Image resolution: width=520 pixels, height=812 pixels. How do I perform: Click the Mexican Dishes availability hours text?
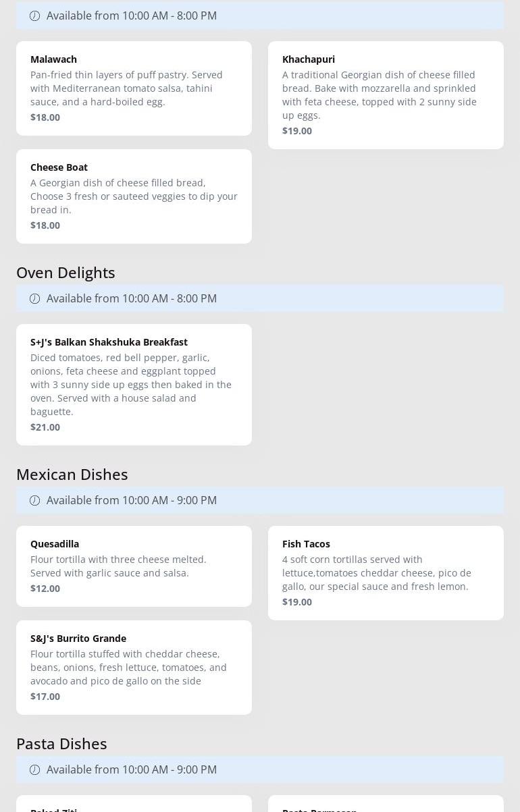(132, 500)
